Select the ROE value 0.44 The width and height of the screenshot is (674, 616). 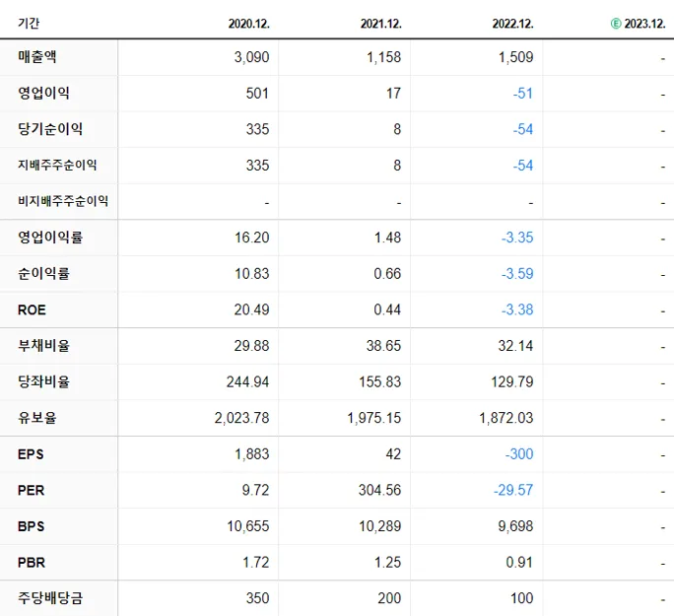[x=387, y=309]
